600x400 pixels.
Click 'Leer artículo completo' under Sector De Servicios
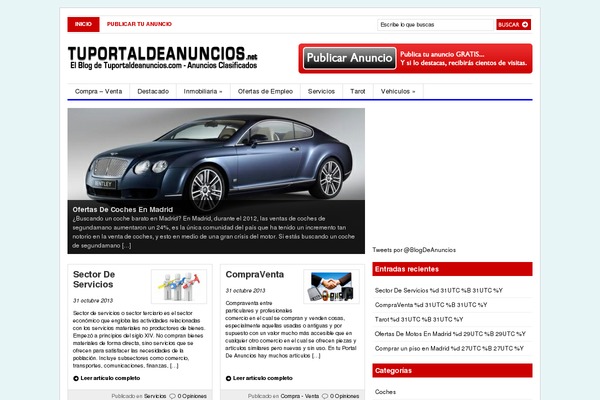tap(110, 378)
